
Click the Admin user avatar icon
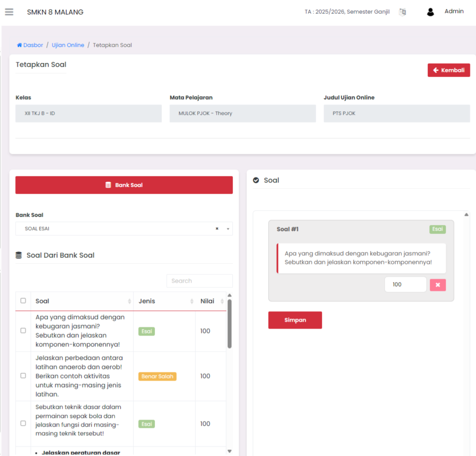point(430,12)
